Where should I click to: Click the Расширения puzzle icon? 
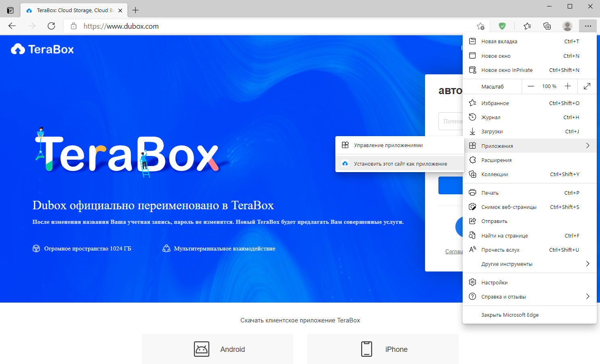pyautogui.click(x=472, y=160)
